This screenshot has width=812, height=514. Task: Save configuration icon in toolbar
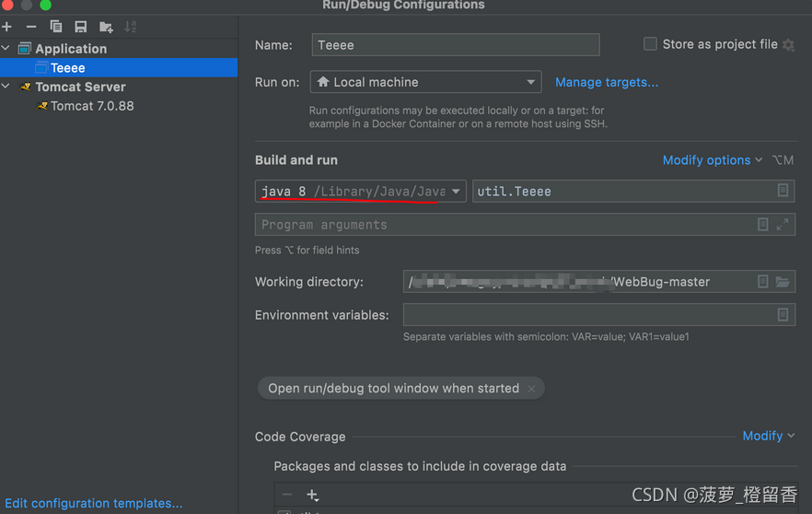(x=81, y=27)
